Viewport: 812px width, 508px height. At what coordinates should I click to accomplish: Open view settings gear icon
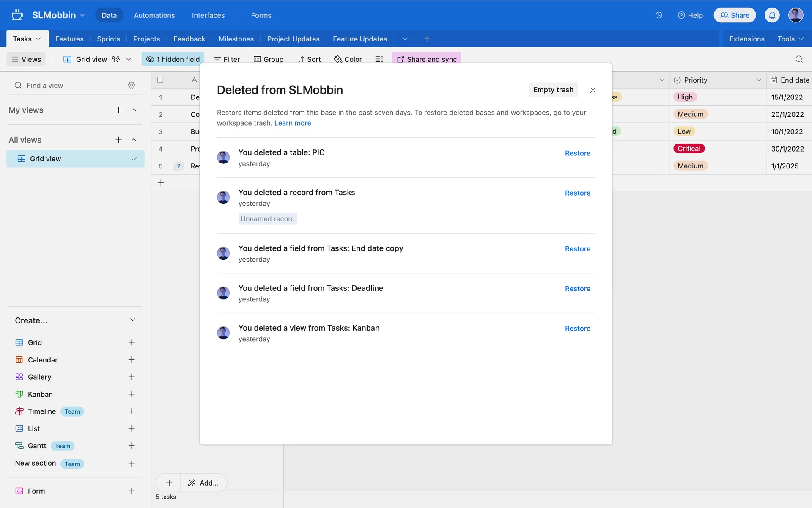point(132,86)
